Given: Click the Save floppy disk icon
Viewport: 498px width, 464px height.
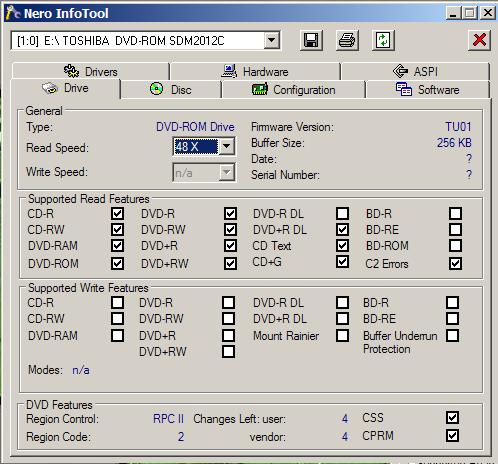Looking at the screenshot, I should (311, 40).
